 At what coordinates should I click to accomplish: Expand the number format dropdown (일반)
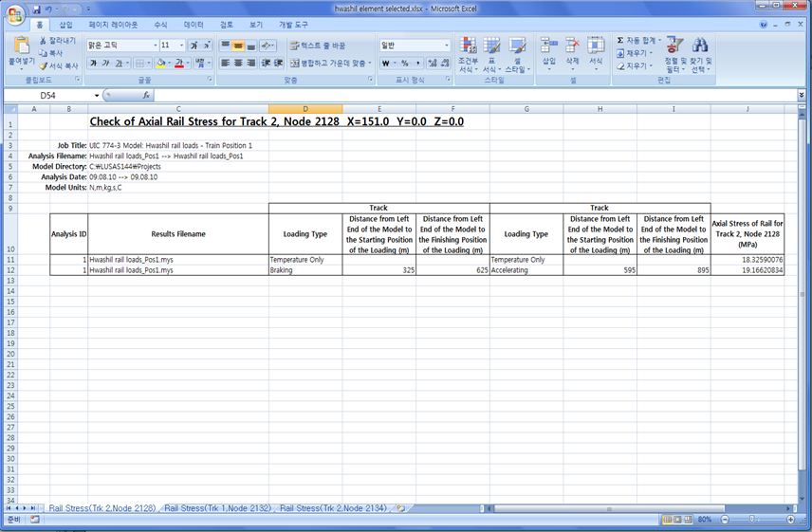pos(447,46)
